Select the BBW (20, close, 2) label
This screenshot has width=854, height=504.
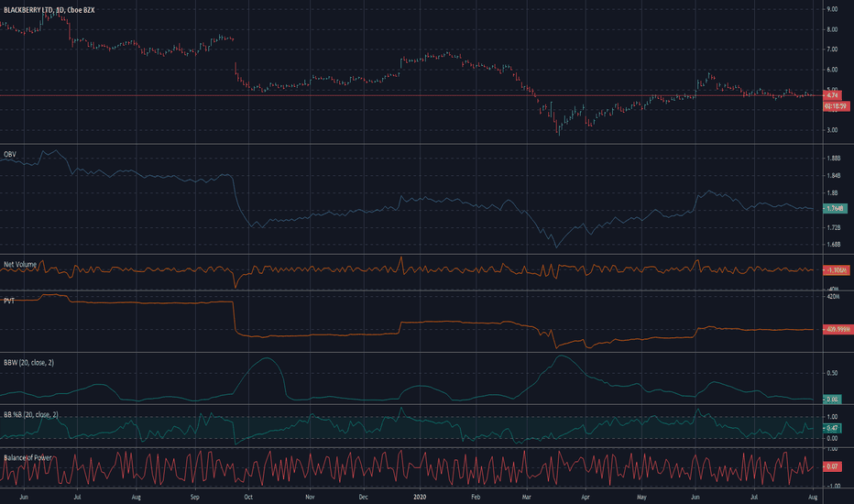click(x=29, y=362)
